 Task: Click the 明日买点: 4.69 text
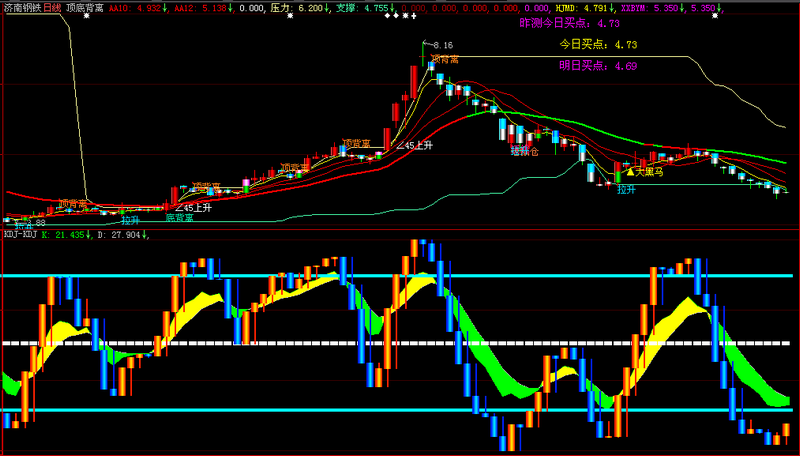(x=598, y=66)
